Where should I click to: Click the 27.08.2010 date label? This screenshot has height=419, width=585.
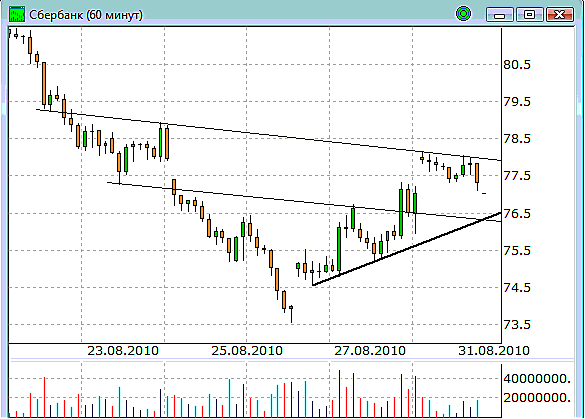(x=370, y=351)
